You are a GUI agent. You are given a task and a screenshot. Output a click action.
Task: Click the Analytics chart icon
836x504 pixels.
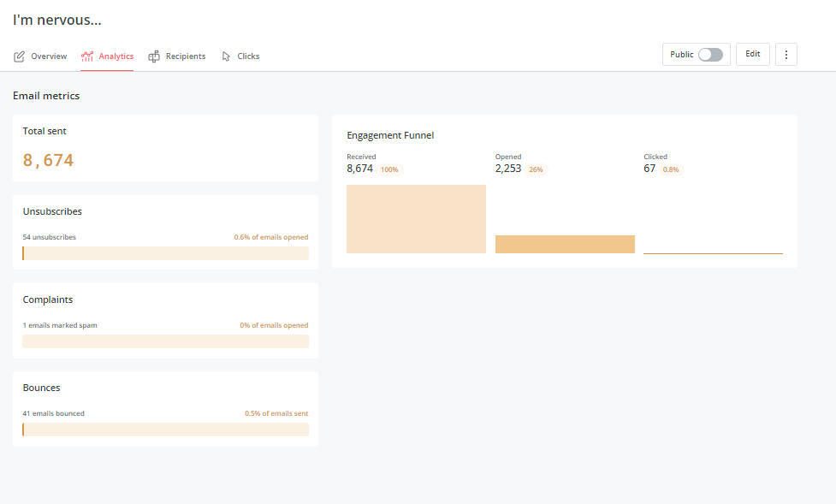point(88,56)
